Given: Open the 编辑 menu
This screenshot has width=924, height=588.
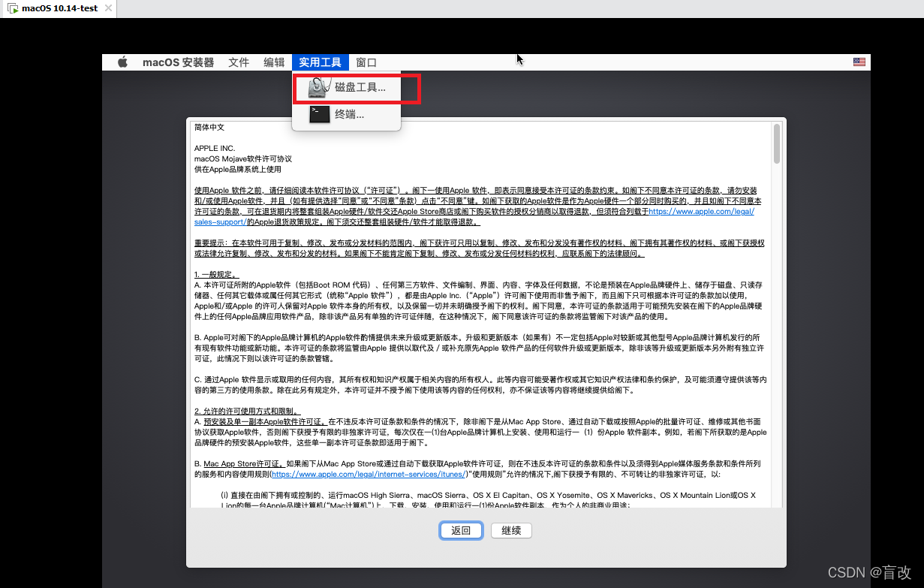Looking at the screenshot, I should coord(274,62).
